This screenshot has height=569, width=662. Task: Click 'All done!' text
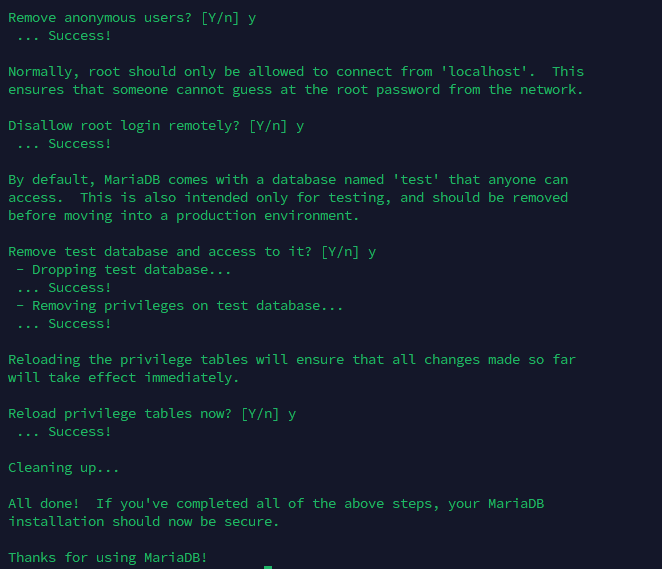tap(43, 504)
